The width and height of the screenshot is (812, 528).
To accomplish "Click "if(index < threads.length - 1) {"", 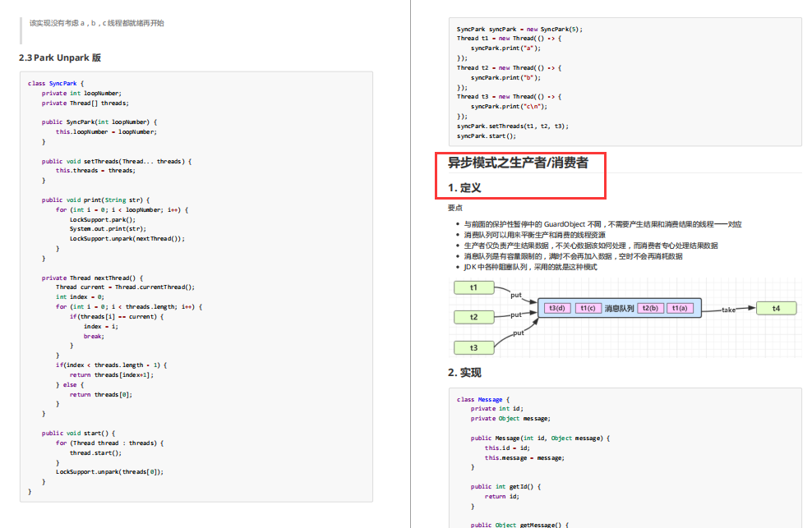I will tap(111, 365).
